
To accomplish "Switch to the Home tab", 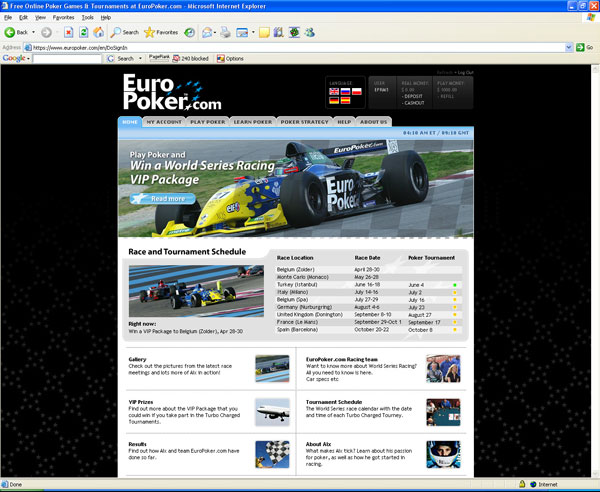I will 130,122.
